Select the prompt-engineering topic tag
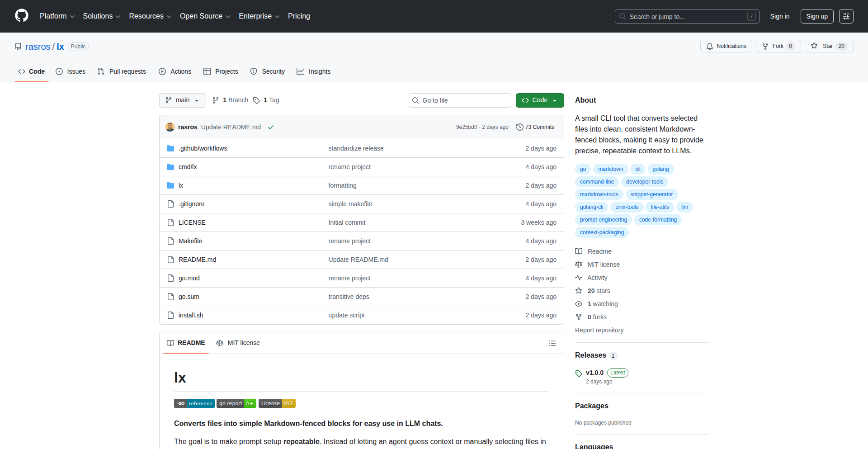 [x=603, y=220]
